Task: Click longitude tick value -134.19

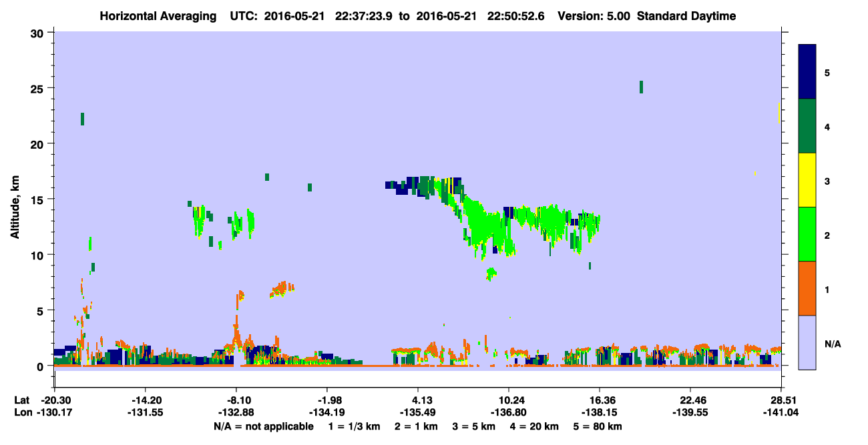Action: 327,412
